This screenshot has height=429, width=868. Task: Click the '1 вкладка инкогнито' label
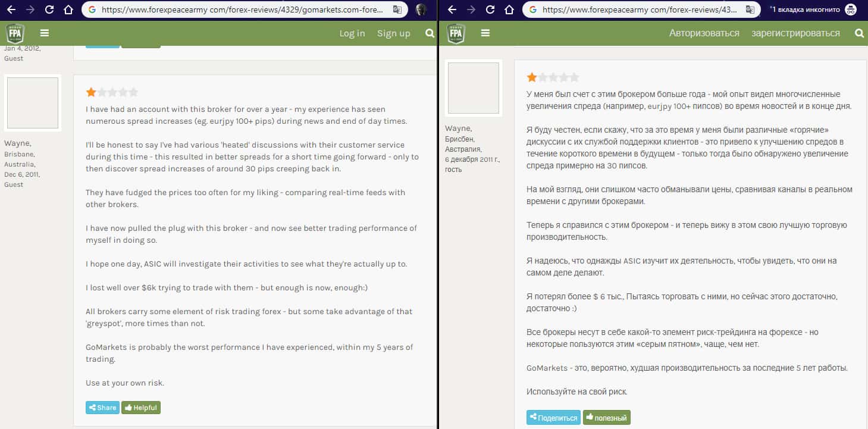pos(806,10)
